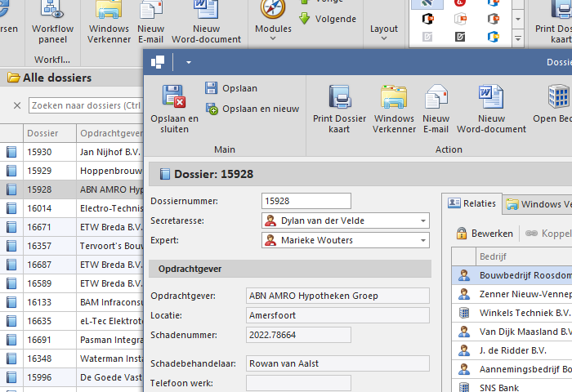Print Dossier kaart from the Dossier window
The height and width of the screenshot is (392, 572).
(x=339, y=109)
